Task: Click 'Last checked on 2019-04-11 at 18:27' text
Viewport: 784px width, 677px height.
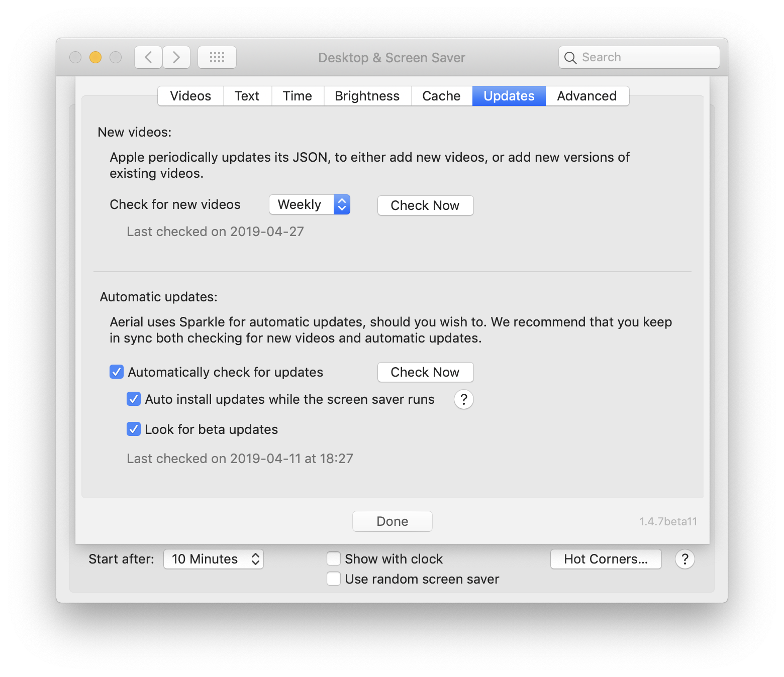Action: tap(240, 459)
